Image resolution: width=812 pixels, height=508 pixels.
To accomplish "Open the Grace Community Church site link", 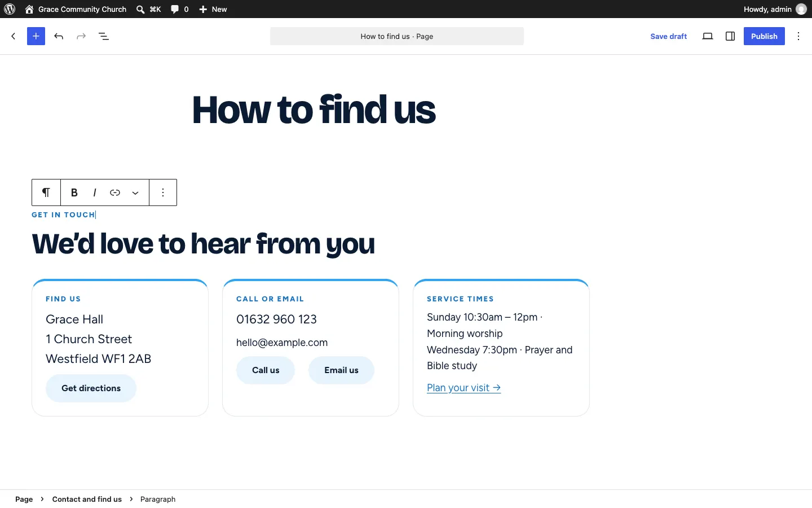I will click(76, 9).
